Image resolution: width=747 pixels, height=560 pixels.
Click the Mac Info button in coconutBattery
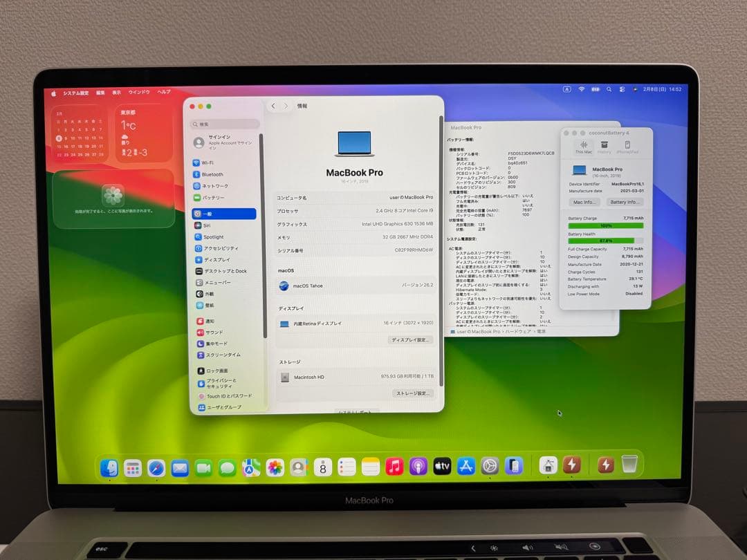[x=584, y=202]
